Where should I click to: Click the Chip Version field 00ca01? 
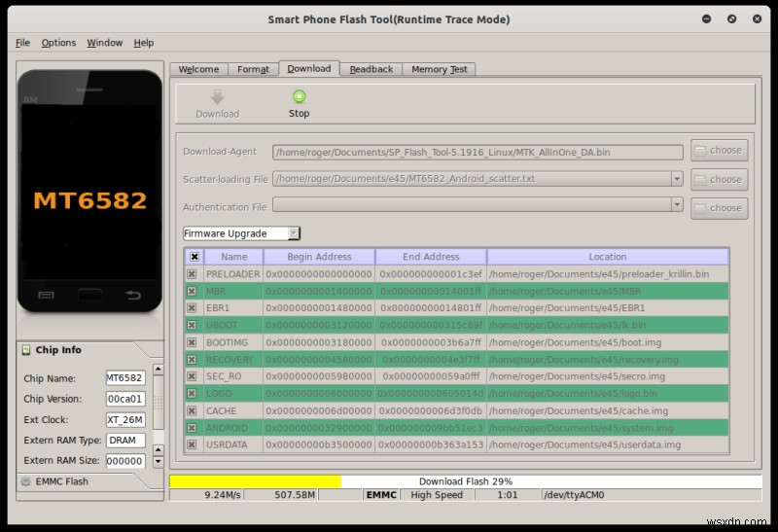tap(125, 399)
